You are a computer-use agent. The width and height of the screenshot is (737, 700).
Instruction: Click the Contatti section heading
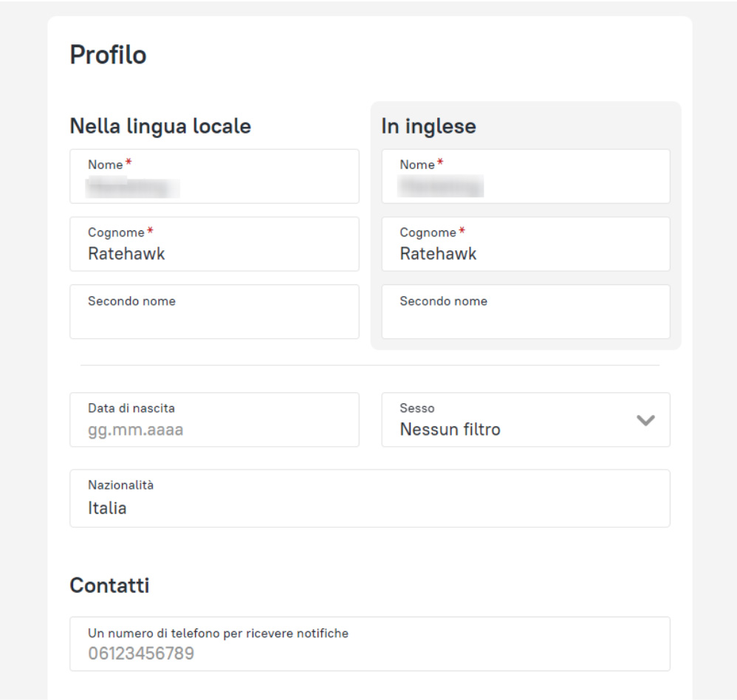click(109, 586)
